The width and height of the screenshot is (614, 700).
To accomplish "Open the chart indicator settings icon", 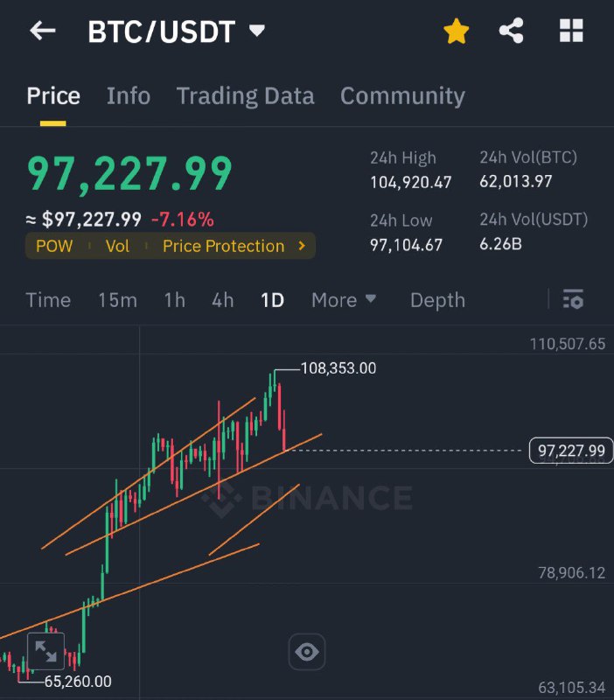I will coord(573,299).
